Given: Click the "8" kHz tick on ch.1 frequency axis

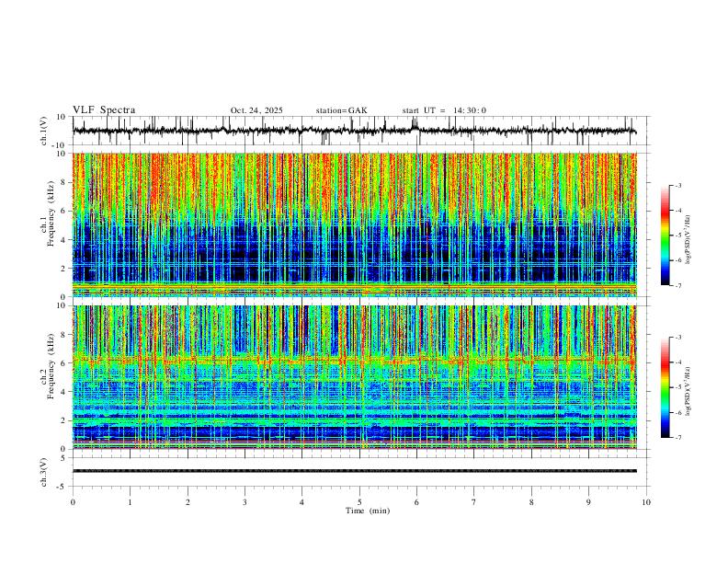Looking at the screenshot, I should pos(63,182).
